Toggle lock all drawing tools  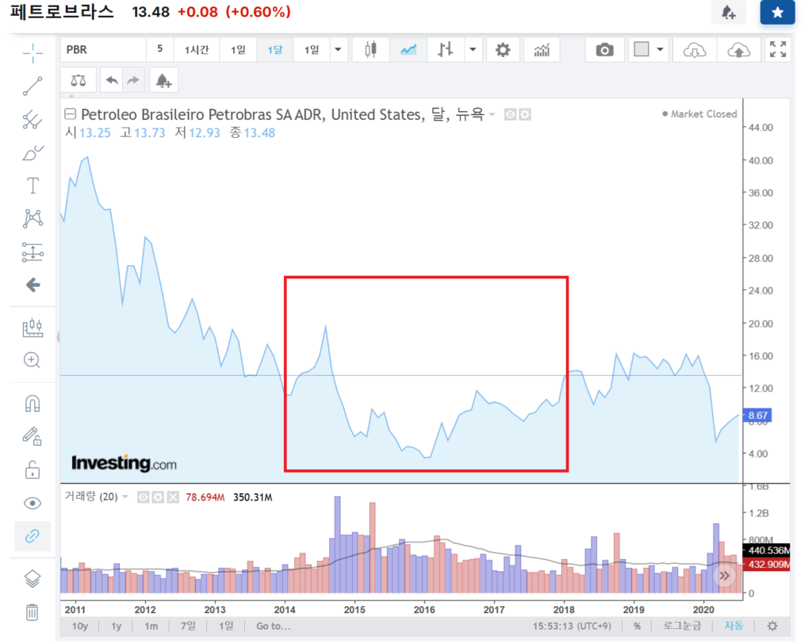click(32, 470)
